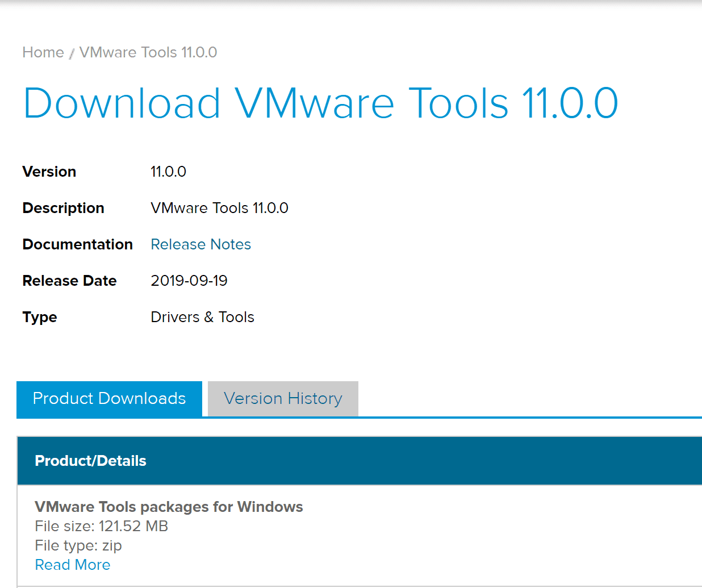Expand Read More for Windows packages
The height and width of the screenshot is (588, 702).
pyautogui.click(x=72, y=564)
